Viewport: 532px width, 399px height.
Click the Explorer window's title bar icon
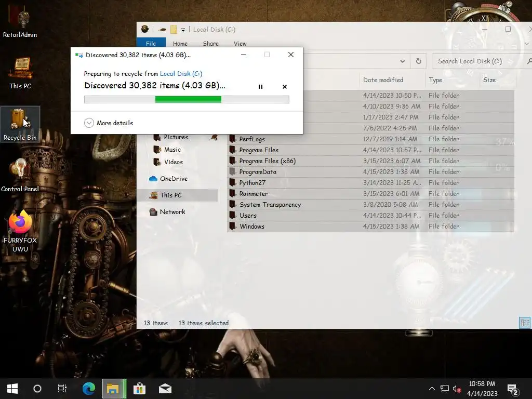145,29
